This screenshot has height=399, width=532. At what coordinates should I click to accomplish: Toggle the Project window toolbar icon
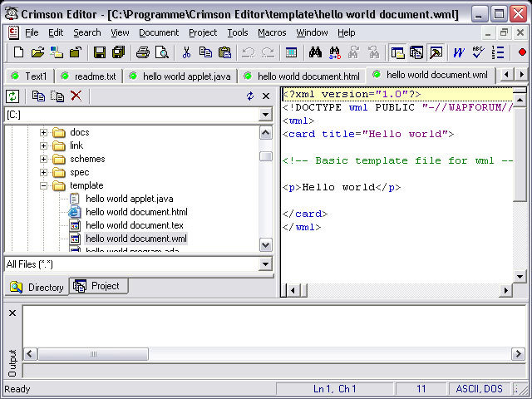point(416,52)
